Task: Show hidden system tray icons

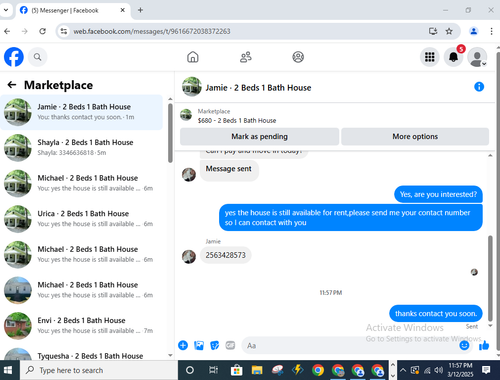Action: [403, 370]
